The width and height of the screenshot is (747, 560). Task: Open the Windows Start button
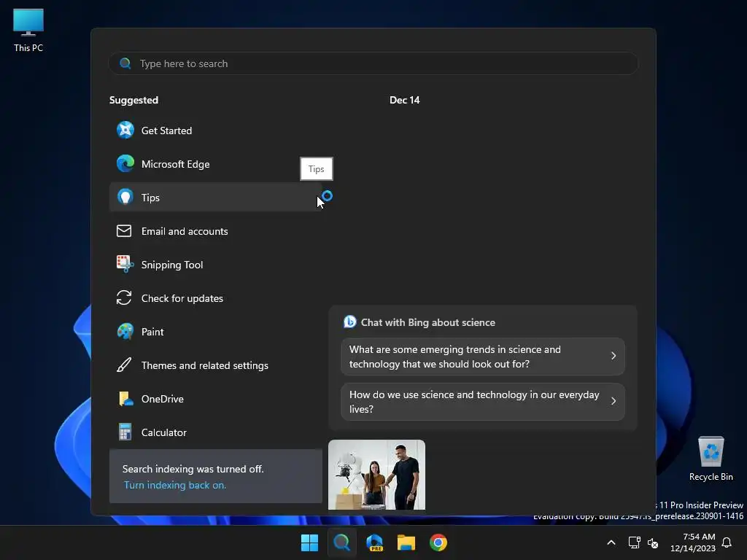309,542
